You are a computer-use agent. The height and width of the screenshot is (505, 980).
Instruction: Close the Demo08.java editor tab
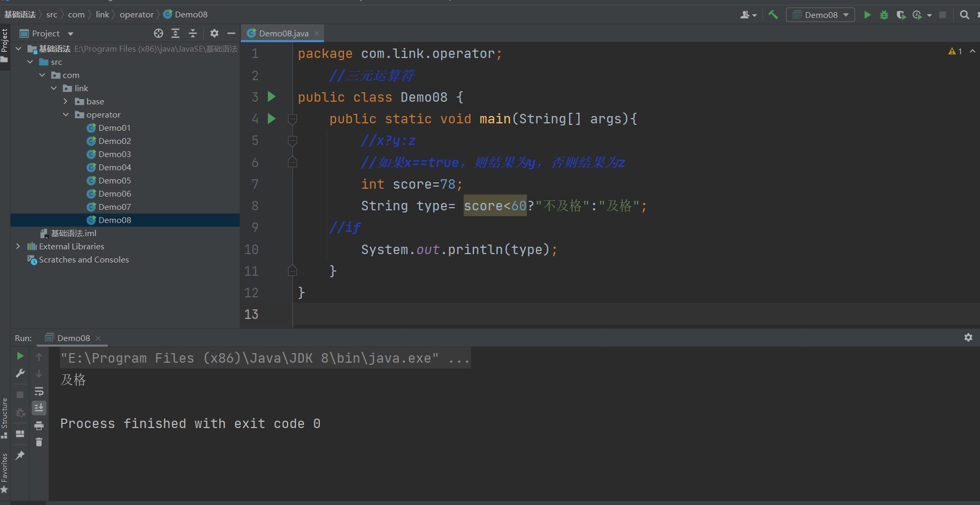pyautogui.click(x=317, y=33)
